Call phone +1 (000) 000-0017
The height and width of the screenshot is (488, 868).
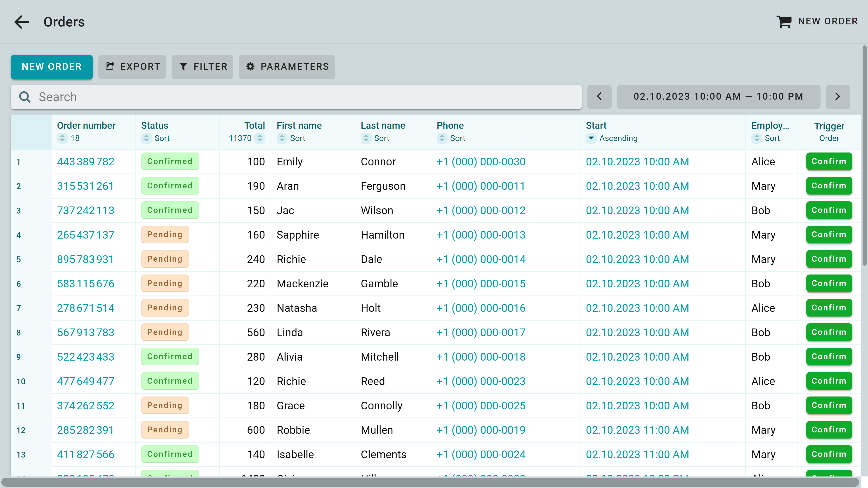[481, 332]
